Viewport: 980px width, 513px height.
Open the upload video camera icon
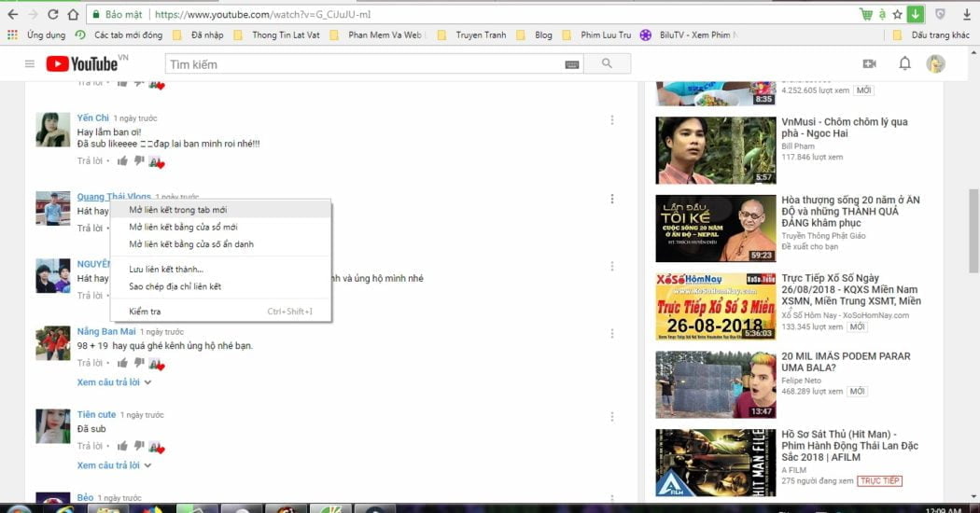coord(869,63)
